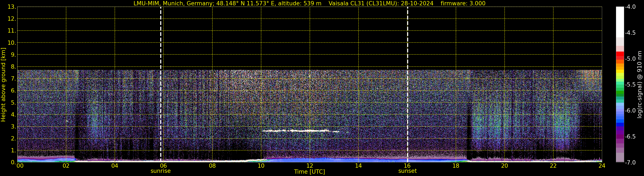This screenshot has height=176, width=644.
Task: Select the station text "LMU-MIM, Munich, Germany" in title
Action: [x=173, y=3]
